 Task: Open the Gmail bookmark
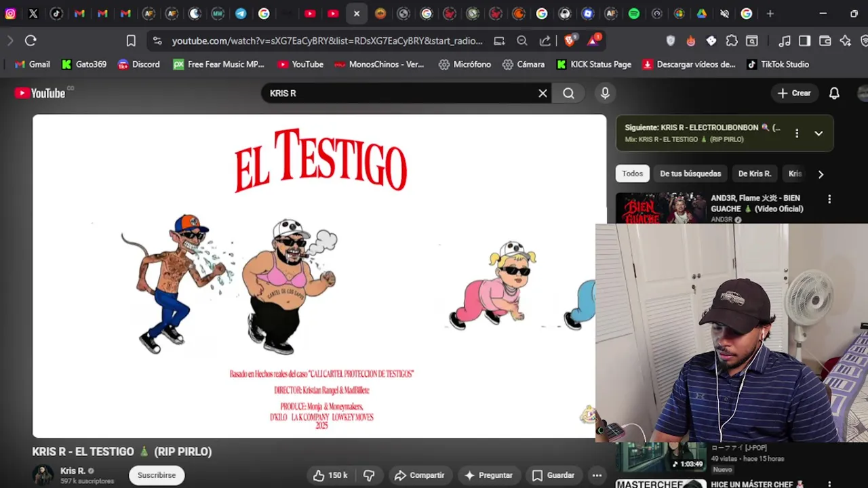[33, 64]
